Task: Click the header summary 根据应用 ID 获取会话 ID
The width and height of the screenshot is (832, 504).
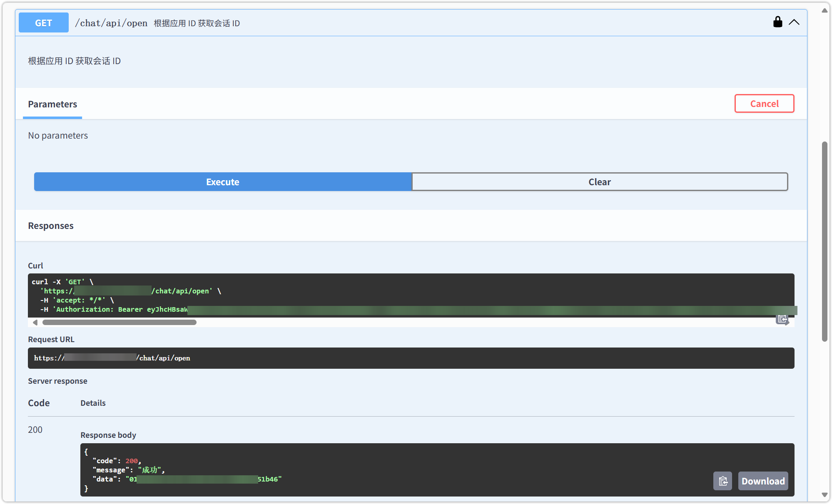Action: point(197,23)
